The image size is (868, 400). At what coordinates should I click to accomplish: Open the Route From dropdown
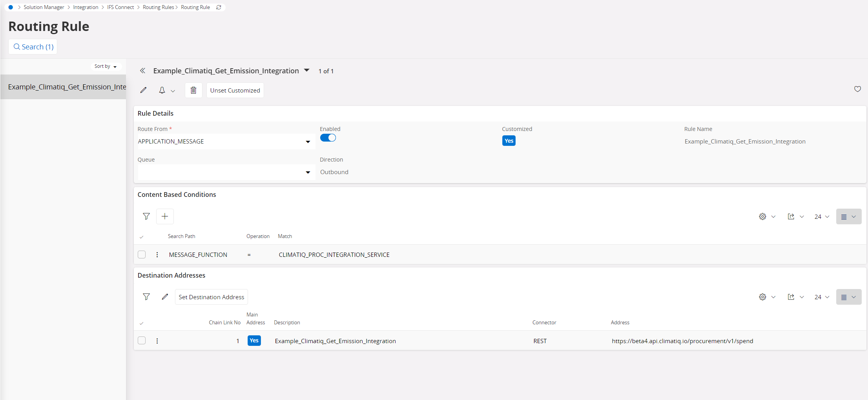pos(308,142)
